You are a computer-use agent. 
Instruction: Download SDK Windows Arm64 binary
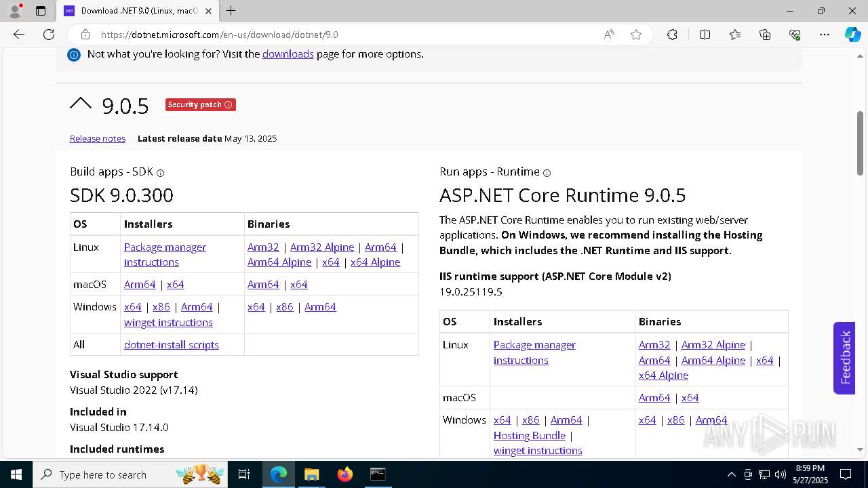click(320, 307)
